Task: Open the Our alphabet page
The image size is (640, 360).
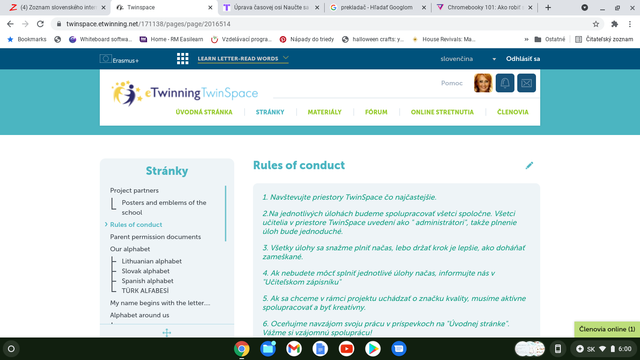Action: pyautogui.click(x=130, y=249)
